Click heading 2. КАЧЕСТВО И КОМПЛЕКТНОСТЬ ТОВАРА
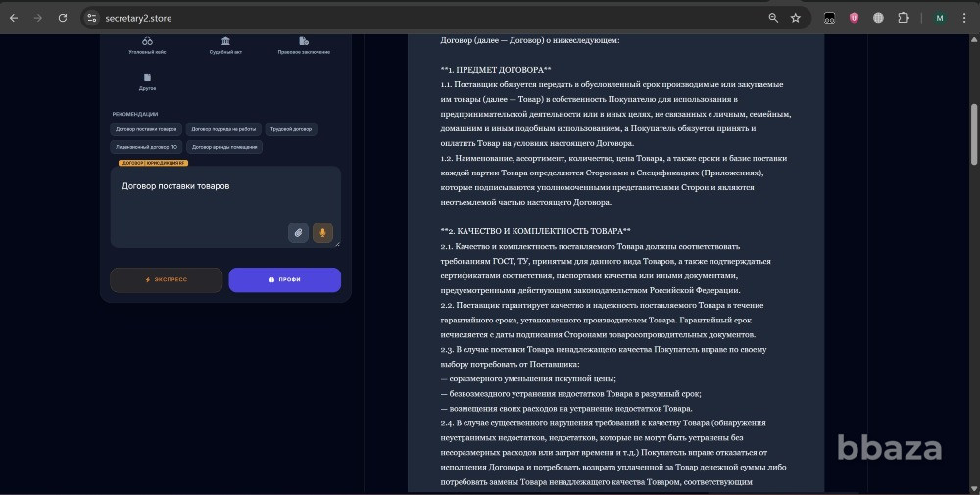The image size is (980, 495). tap(536, 231)
